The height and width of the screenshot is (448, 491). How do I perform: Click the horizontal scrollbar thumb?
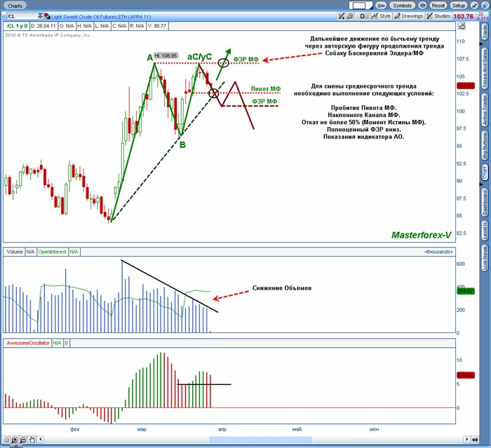260,440
